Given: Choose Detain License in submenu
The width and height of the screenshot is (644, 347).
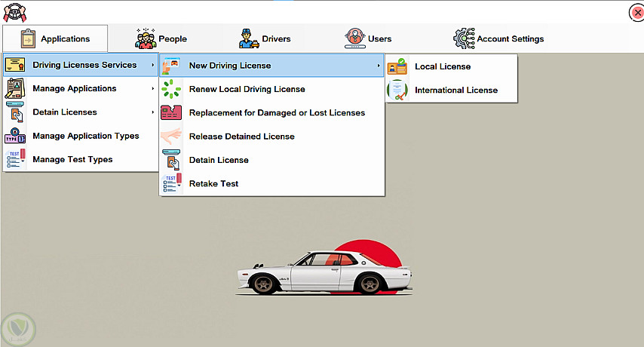Looking at the screenshot, I should coord(272,160).
